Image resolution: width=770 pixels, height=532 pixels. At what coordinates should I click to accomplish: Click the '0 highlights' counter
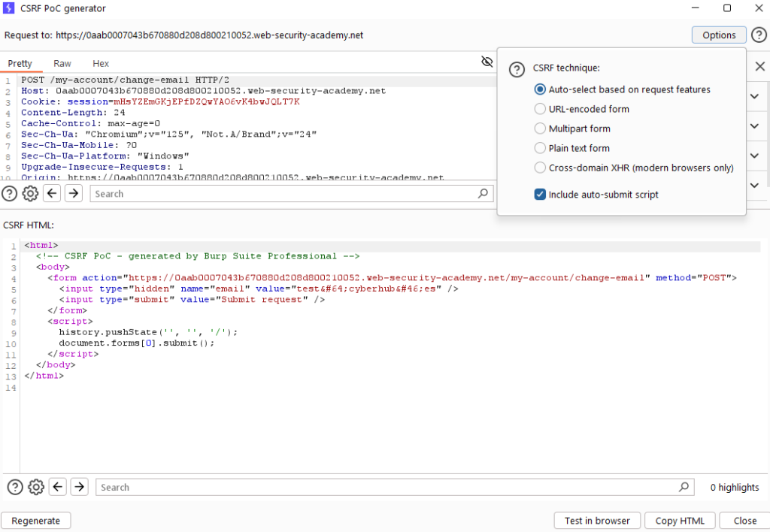pos(734,488)
